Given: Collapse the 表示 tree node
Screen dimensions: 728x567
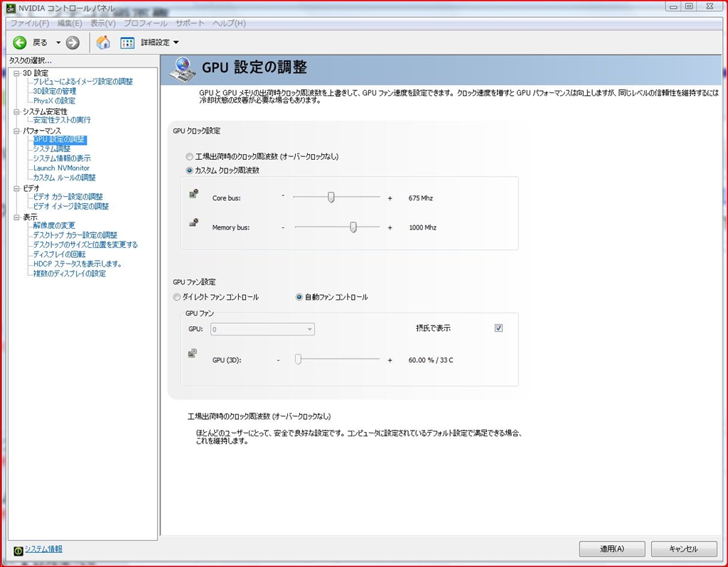Looking at the screenshot, I should pyautogui.click(x=17, y=217).
